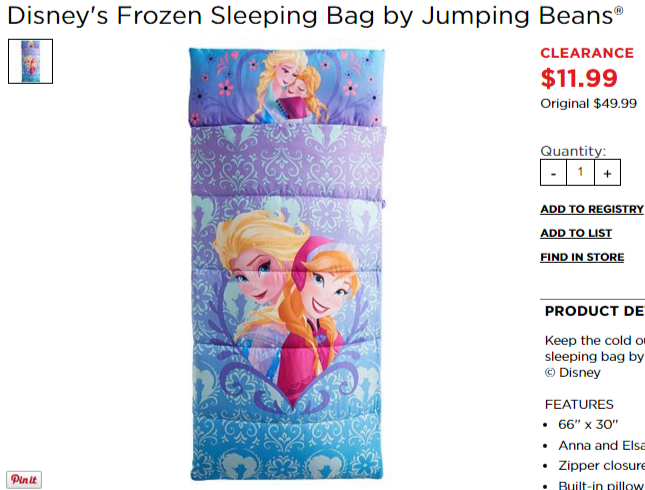This screenshot has width=645, height=490.
Task: Click the Add to List link
Action: [576, 233]
